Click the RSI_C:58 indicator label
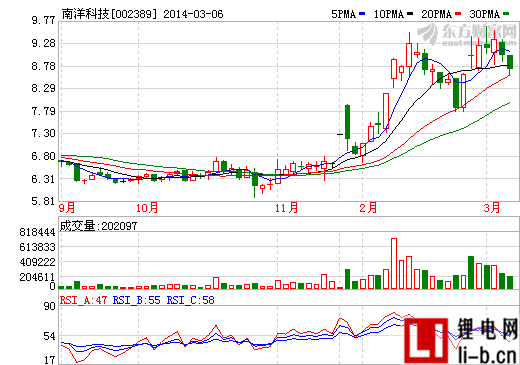520x365 pixels. click(x=191, y=300)
